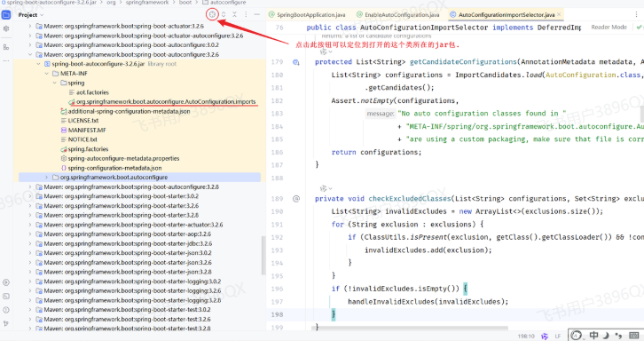Click breadcrumb 'autoconfigure' in navigation bar
This screenshot has height=341, width=644.
tap(228, 3)
